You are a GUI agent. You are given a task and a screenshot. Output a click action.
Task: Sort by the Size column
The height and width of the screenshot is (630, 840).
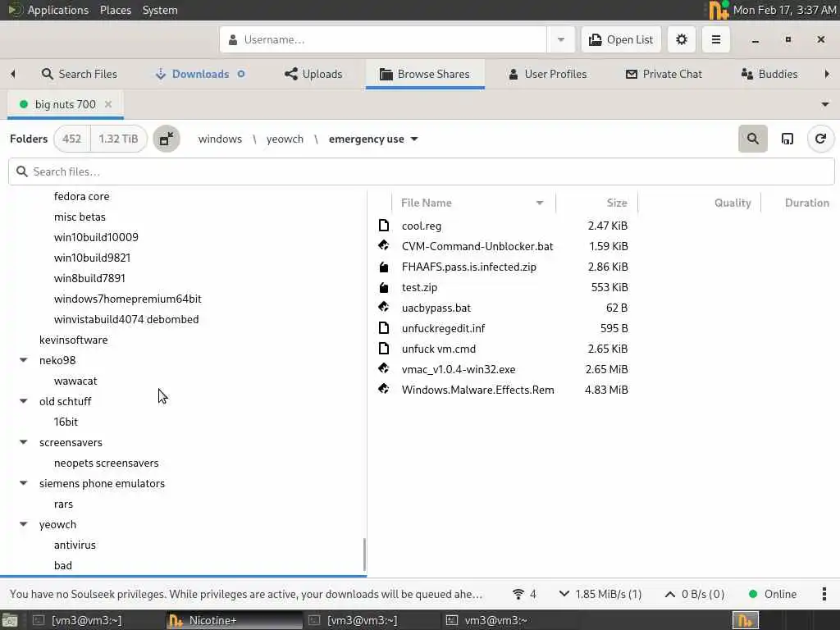pos(597,203)
